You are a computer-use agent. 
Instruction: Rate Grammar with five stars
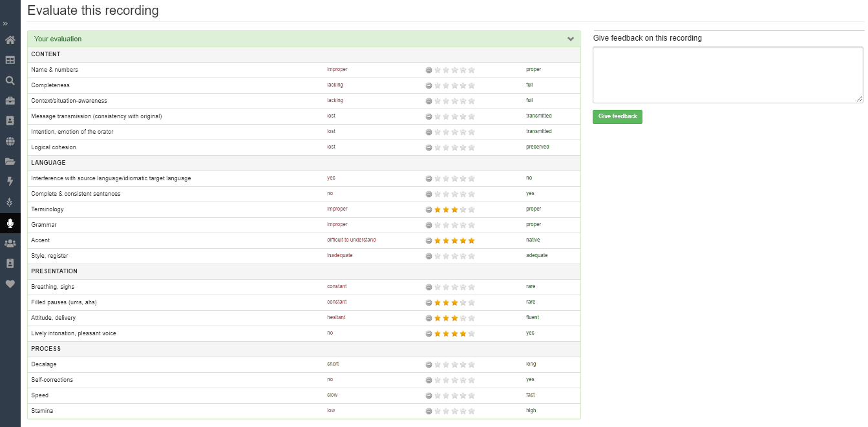(471, 225)
